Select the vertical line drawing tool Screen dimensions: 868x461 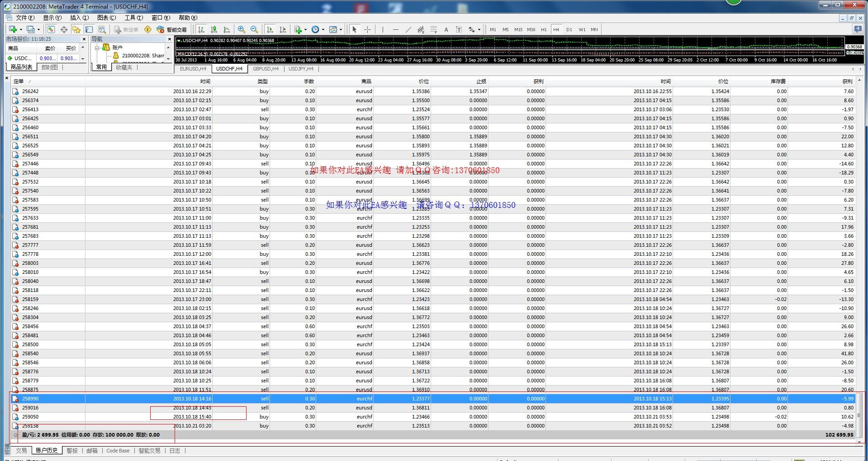(x=383, y=29)
